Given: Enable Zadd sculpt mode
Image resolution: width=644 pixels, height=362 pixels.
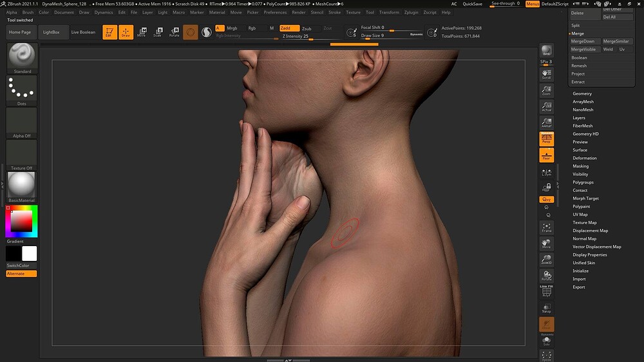Looking at the screenshot, I should 289,28.
